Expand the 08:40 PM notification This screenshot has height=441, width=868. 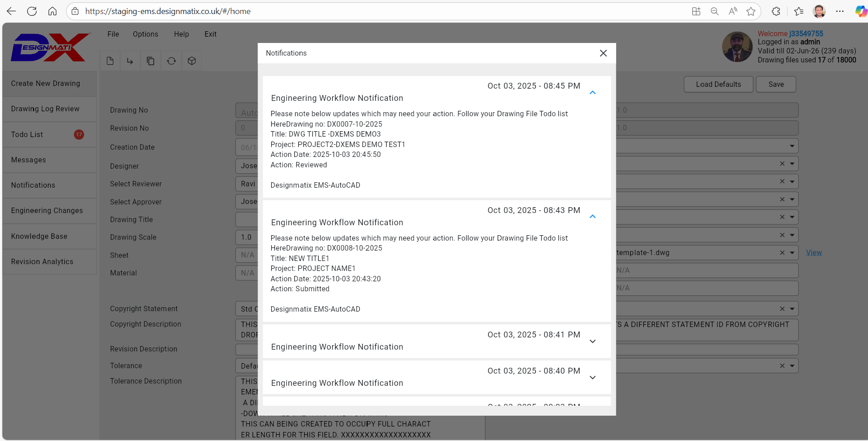click(x=593, y=377)
